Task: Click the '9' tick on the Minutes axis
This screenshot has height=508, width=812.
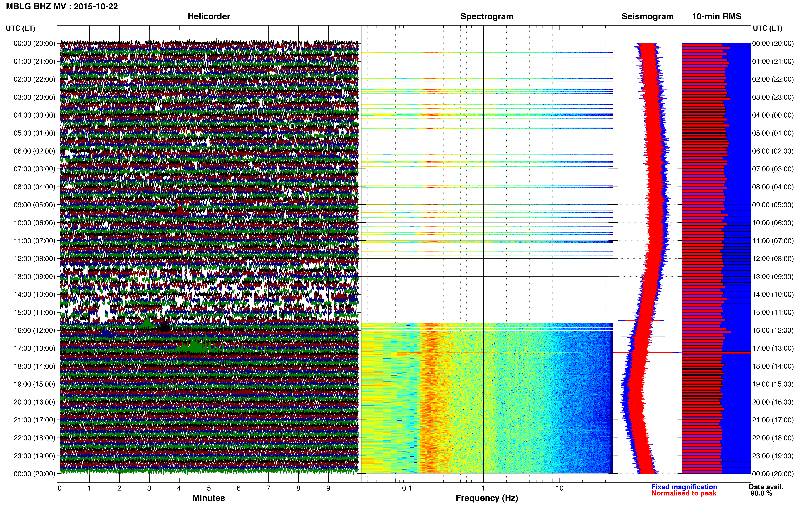Action: pyautogui.click(x=328, y=488)
